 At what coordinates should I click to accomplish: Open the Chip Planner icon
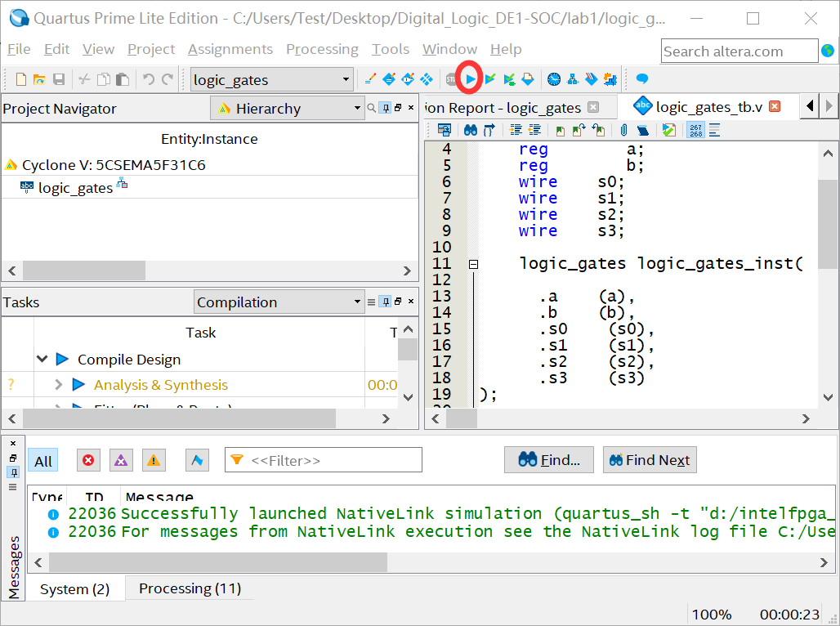pos(427,79)
